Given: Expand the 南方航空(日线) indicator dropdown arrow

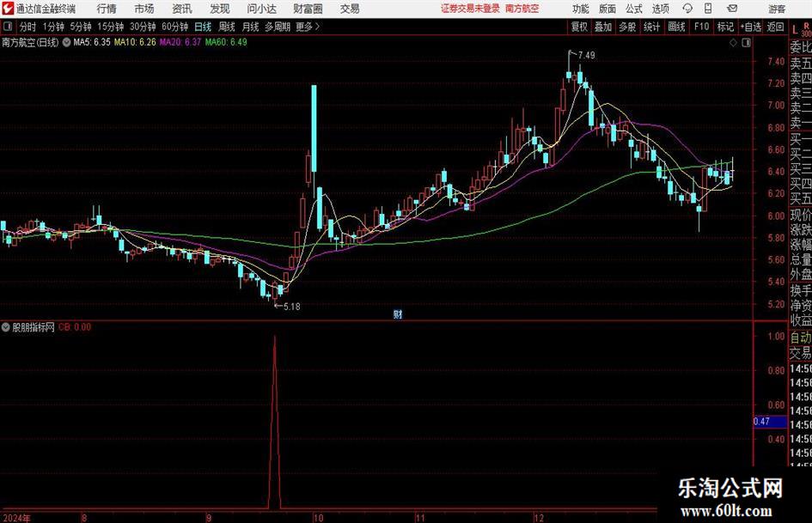Looking at the screenshot, I should point(67,42).
